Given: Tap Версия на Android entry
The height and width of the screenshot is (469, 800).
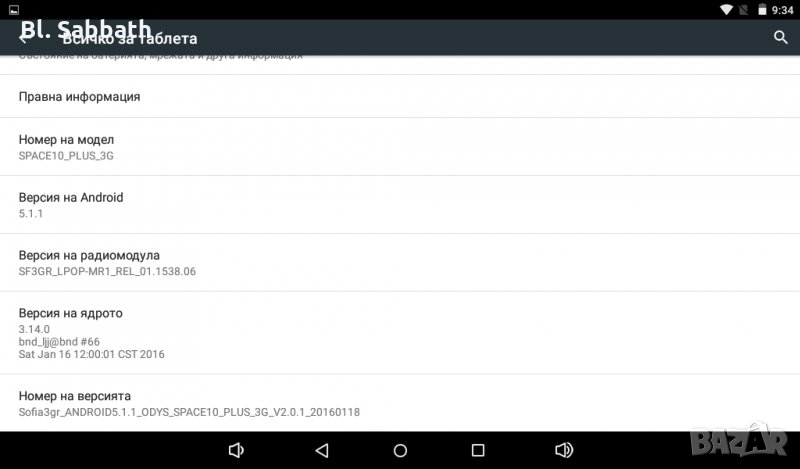Looking at the screenshot, I should [x=400, y=205].
